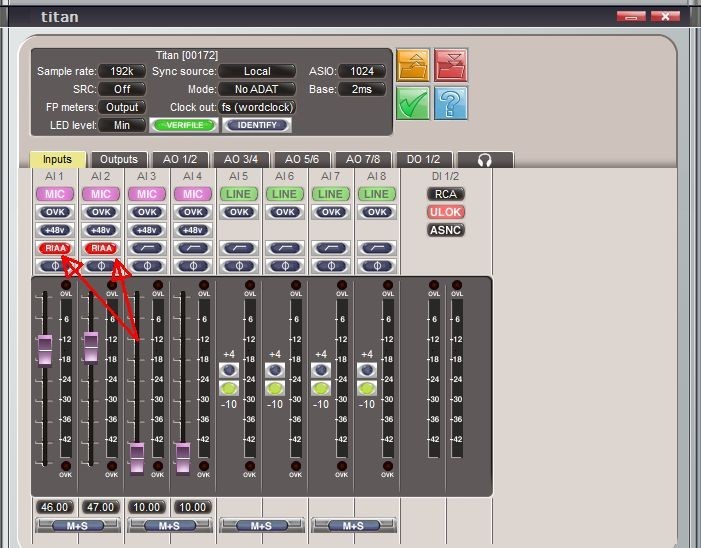This screenshot has width=701, height=548.
Task: Click the AI 2 gain value 47.00
Action: pyautogui.click(x=101, y=507)
